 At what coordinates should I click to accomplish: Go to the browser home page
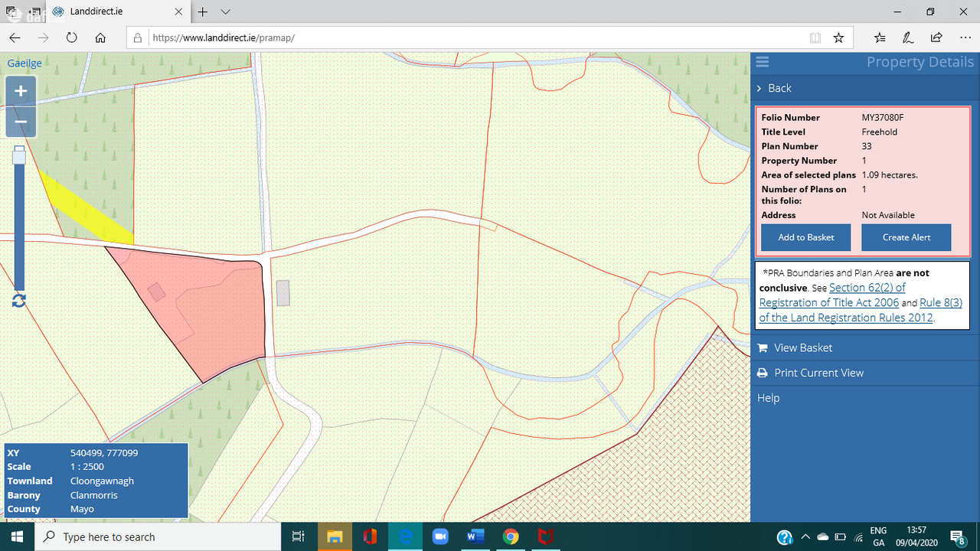(x=100, y=37)
